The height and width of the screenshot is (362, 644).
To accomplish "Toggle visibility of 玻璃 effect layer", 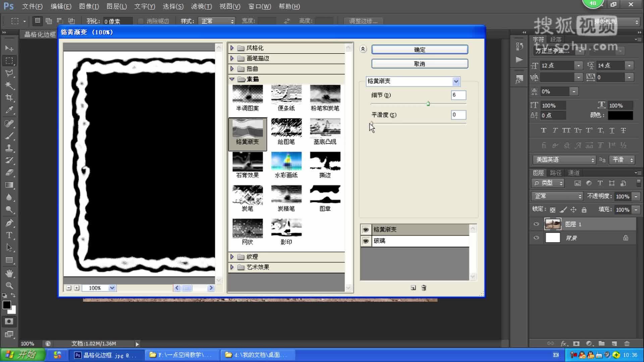I will tap(366, 241).
